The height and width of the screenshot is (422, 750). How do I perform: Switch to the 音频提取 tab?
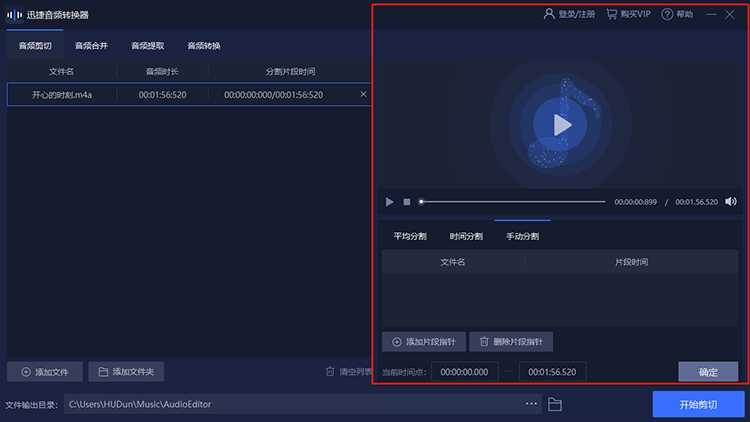click(148, 46)
